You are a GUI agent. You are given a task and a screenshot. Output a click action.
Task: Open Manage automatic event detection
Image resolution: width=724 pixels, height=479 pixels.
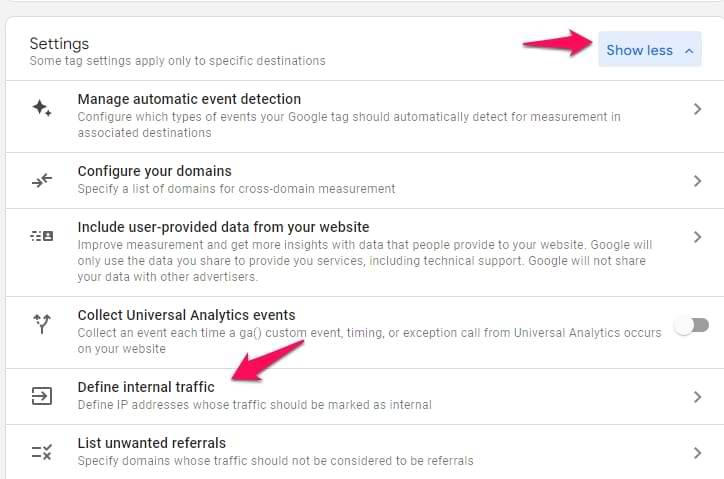point(189,99)
